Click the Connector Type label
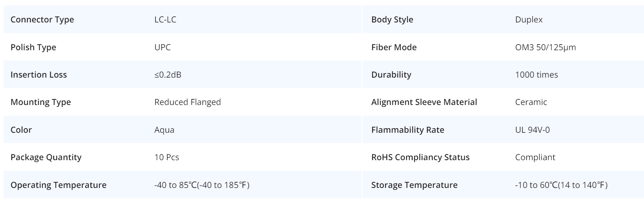 click(42, 20)
